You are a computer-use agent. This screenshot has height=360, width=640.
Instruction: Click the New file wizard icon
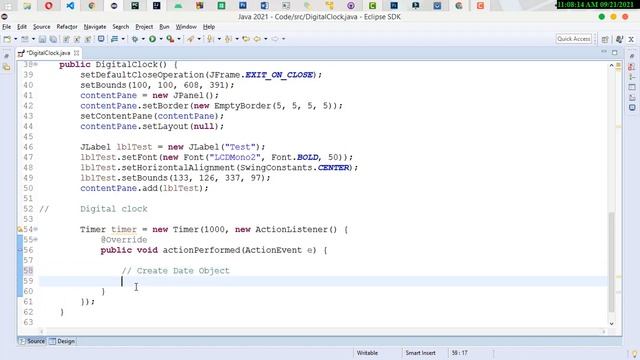point(7,39)
